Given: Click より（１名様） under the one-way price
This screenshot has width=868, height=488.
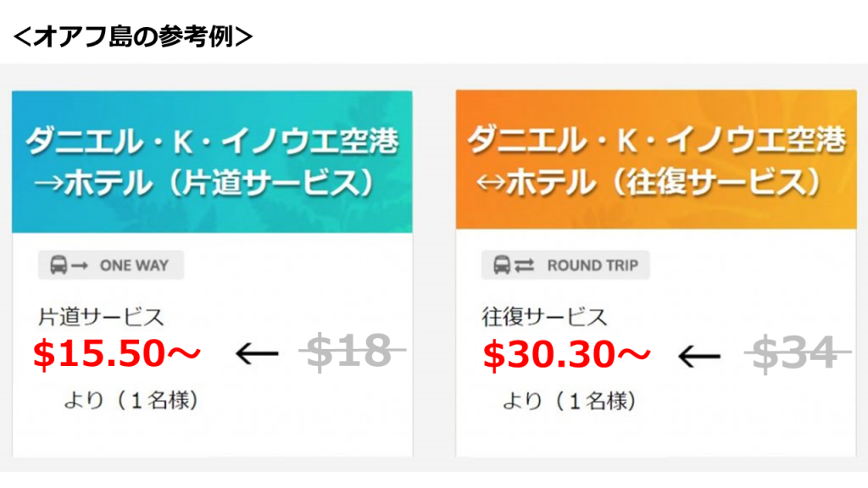Looking at the screenshot, I should coord(131,400).
